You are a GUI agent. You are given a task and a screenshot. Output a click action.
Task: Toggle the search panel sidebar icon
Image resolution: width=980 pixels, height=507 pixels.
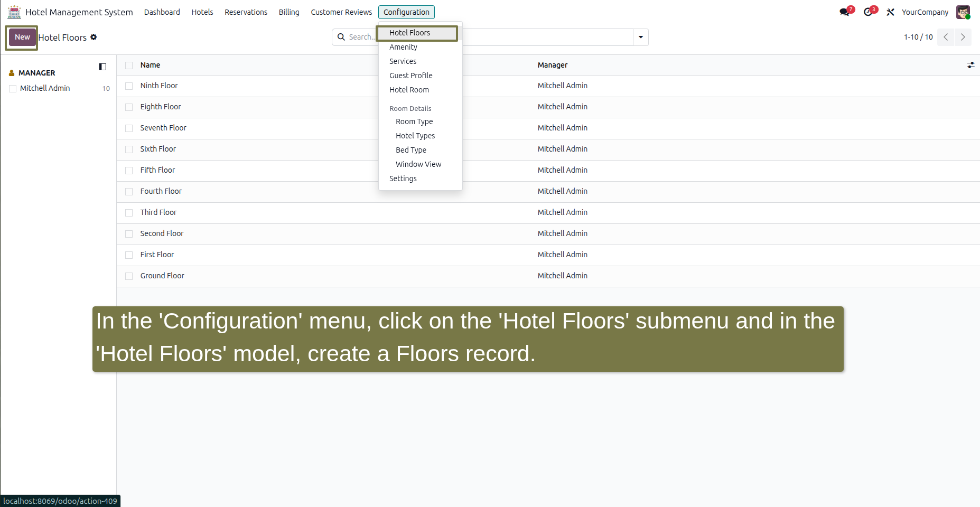click(x=102, y=67)
